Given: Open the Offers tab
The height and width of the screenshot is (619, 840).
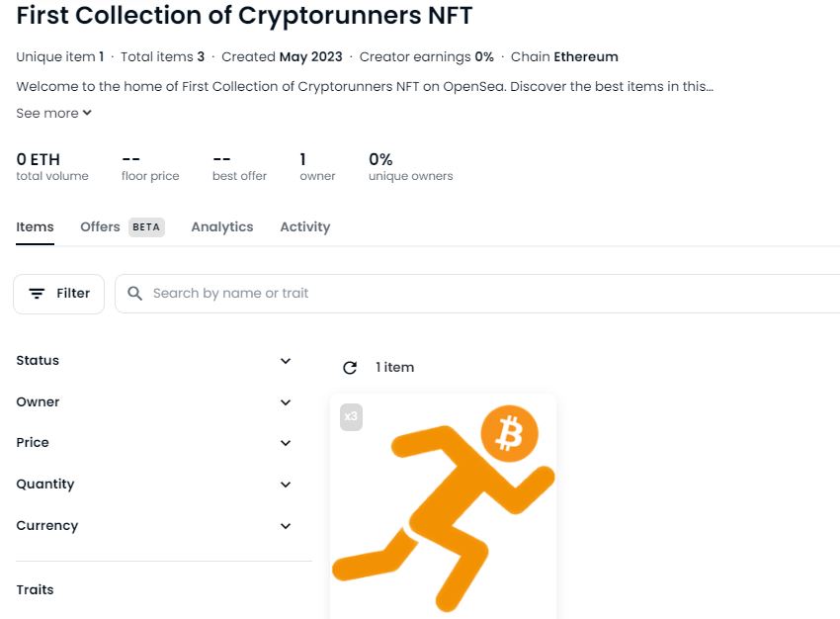Looking at the screenshot, I should [x=100, y=227].
